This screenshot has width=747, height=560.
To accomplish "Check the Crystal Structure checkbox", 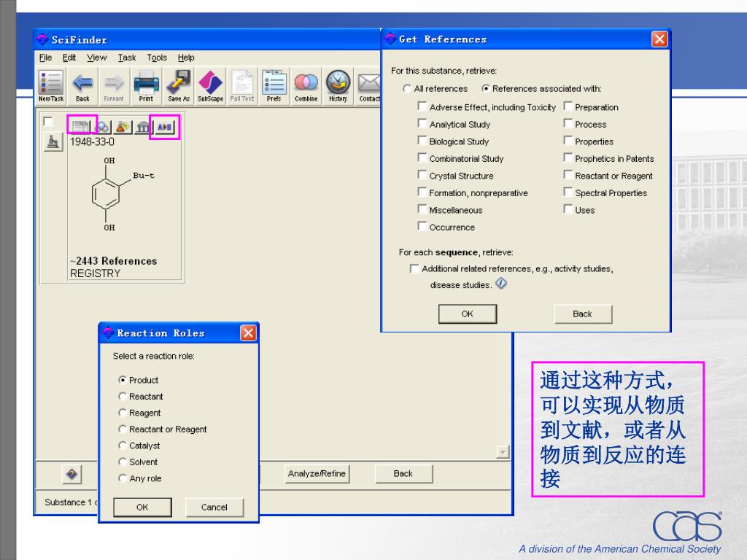I will [x=422, y=174].
